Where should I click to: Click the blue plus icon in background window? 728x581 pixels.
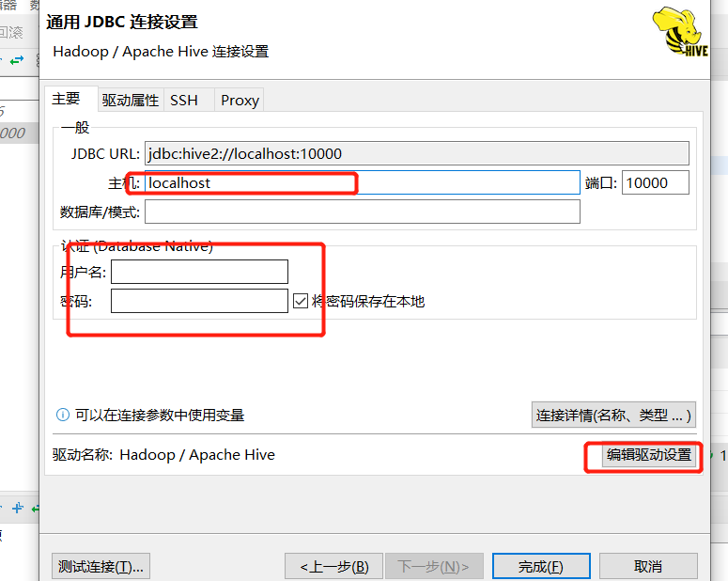18,508
